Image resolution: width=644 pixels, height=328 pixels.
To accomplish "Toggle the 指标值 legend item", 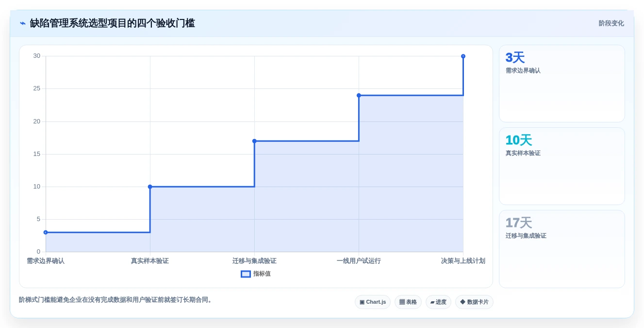I will 256,274.
